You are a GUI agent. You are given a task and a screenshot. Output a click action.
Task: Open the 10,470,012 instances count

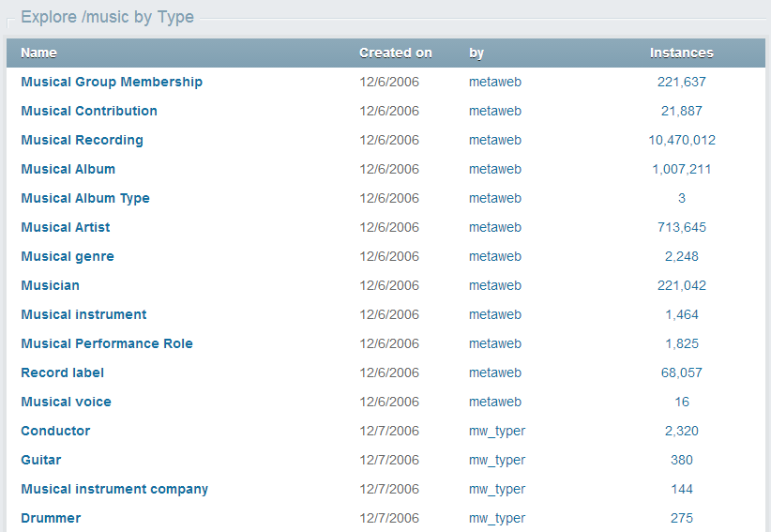(x=682, y=140)
